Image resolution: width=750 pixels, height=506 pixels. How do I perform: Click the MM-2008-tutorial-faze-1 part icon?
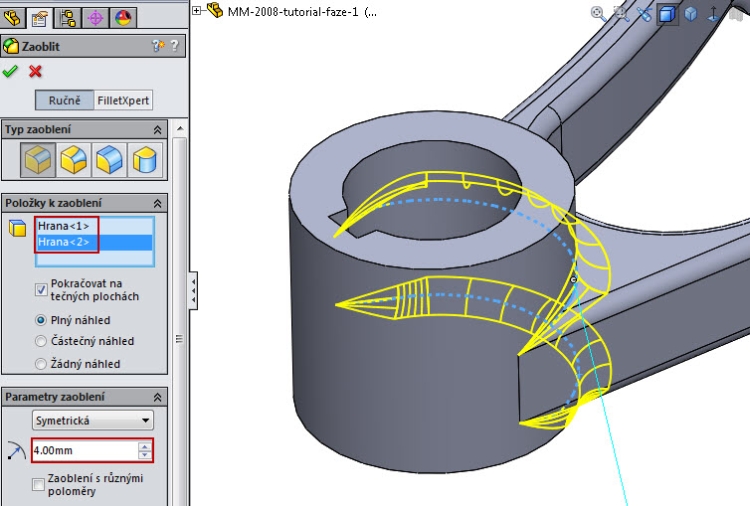tap(215, 10)
